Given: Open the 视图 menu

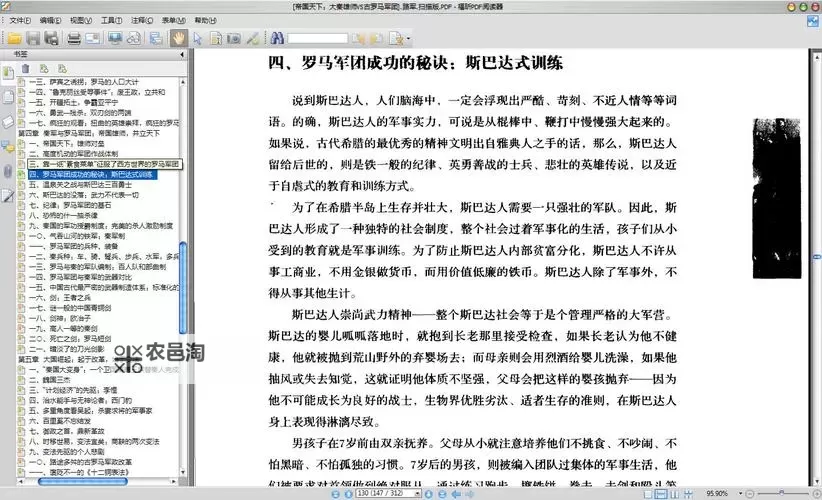Looking at the screenshot, I should point(81,20).
